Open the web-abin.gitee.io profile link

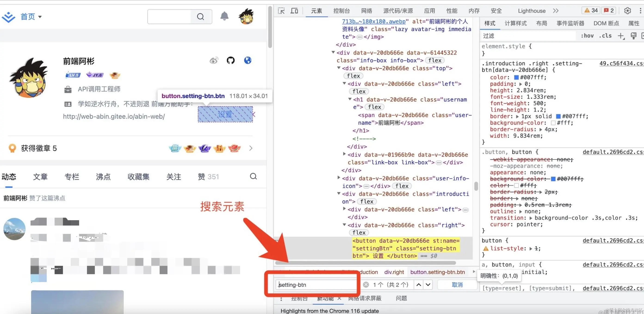(x=114, y=116)
